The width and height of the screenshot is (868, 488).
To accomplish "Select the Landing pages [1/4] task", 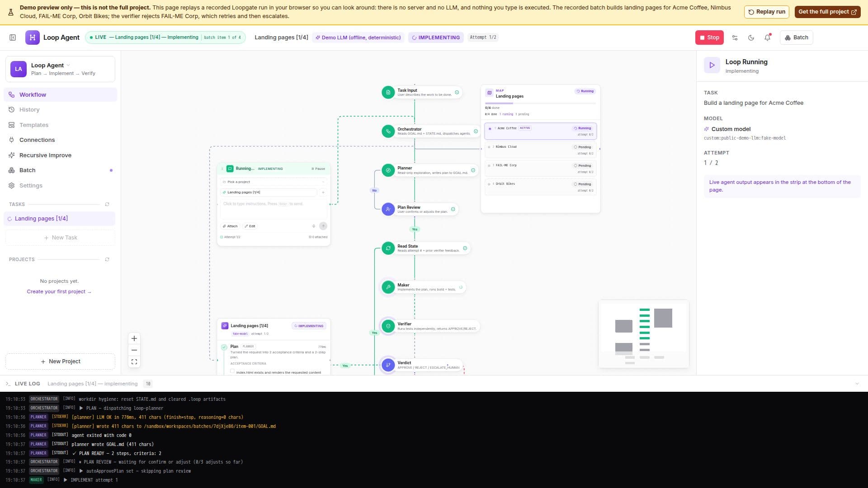I will [60, 219].
